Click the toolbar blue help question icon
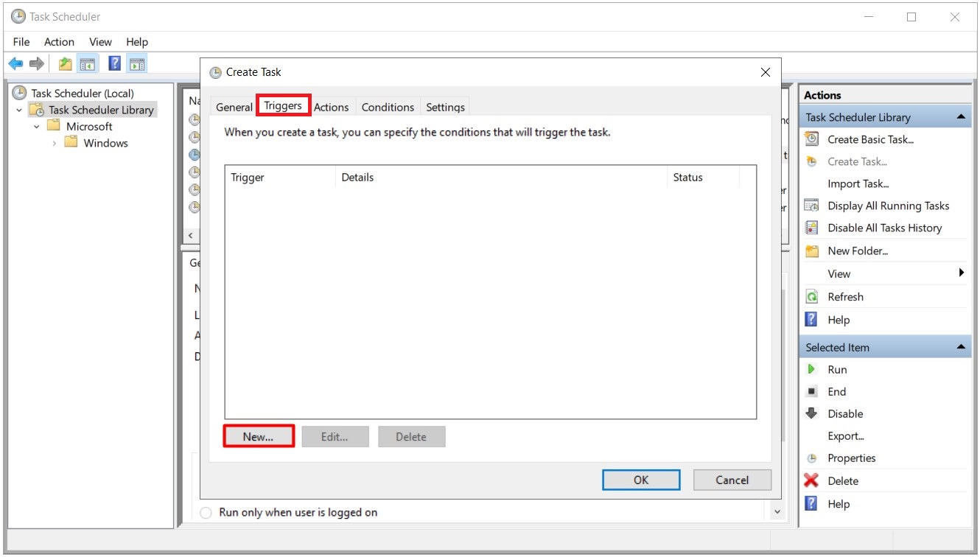This screenshot has width=980, height=557. 114,63
